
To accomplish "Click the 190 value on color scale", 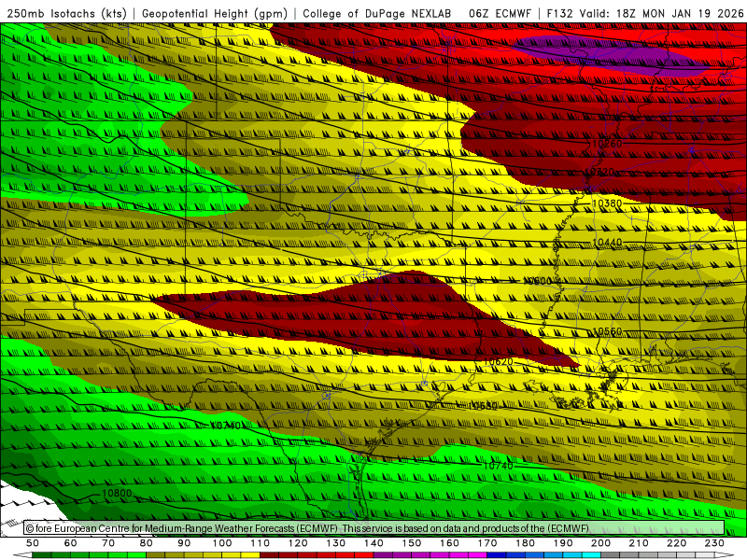I will 563,543.
